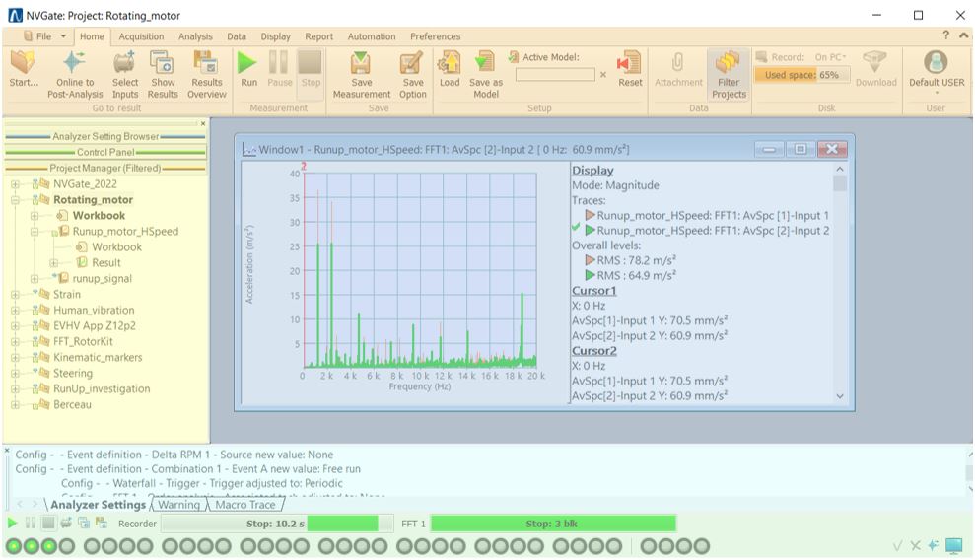Collapse the ribbon with chevron icon
The image size is (975, 560).
click(x=963, y=35)
